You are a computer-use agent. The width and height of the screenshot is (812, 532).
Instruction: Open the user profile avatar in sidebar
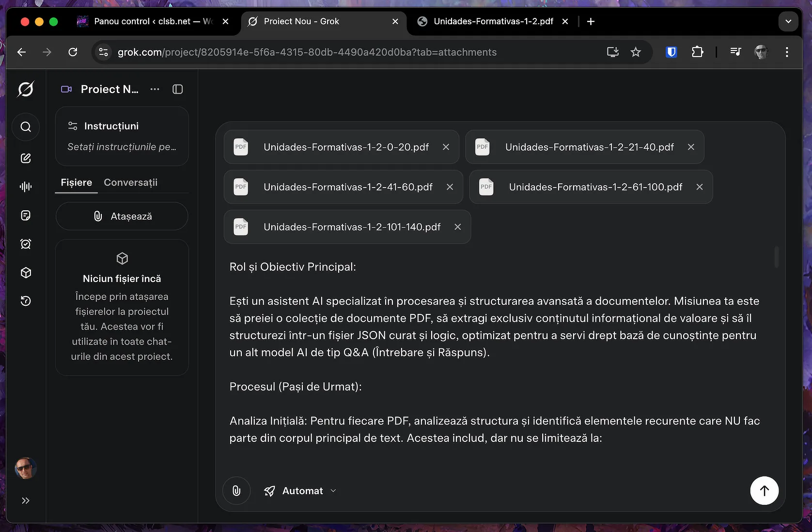click(x=26, y=468)
